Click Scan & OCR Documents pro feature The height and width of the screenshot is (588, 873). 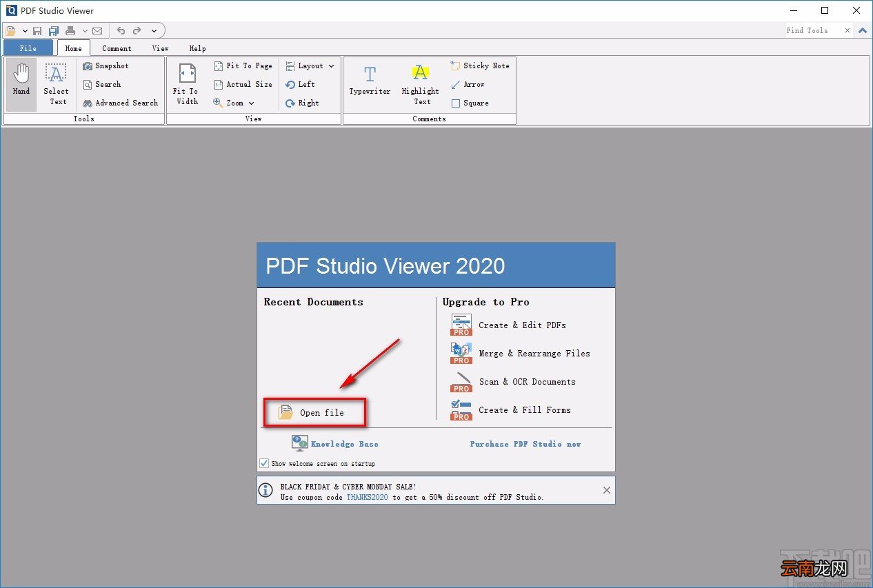pyautogui.click(x=512, y=381)
